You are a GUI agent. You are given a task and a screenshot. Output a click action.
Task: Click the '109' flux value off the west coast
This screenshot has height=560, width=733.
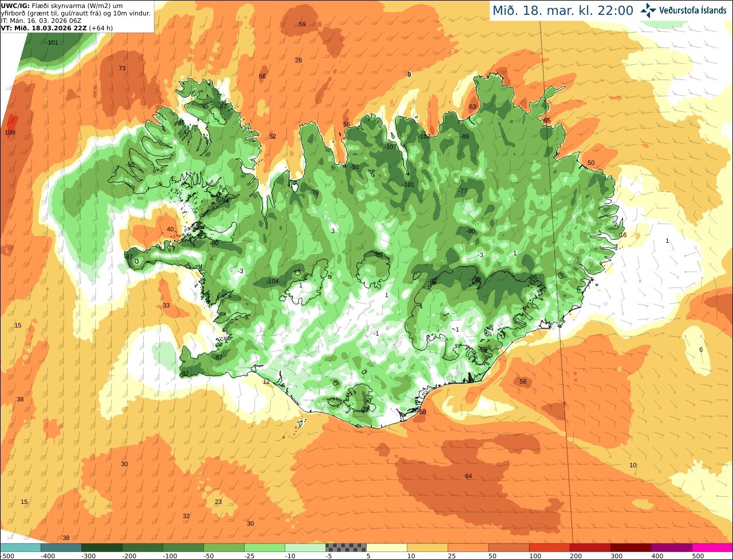pos(10,133)
